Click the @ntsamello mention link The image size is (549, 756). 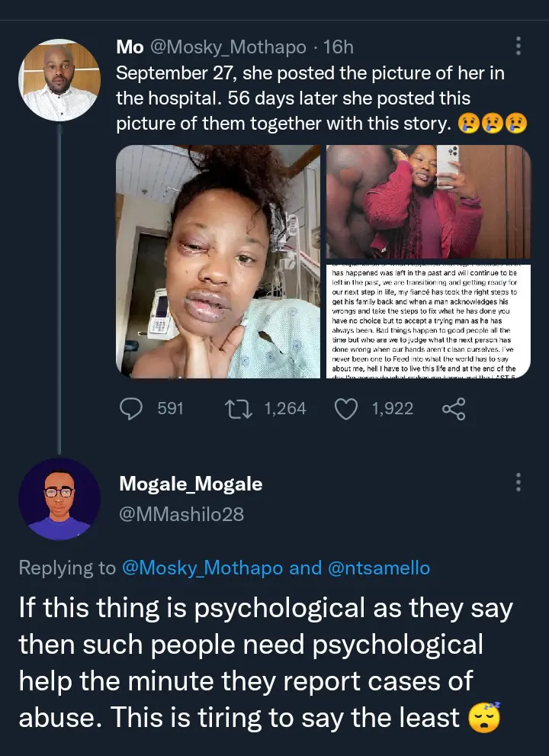tap(379, 568)
